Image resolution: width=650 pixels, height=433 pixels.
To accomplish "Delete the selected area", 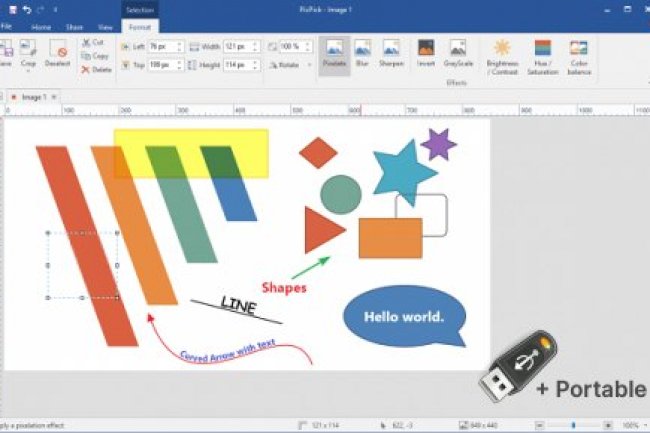I will (x=94, y=69).
